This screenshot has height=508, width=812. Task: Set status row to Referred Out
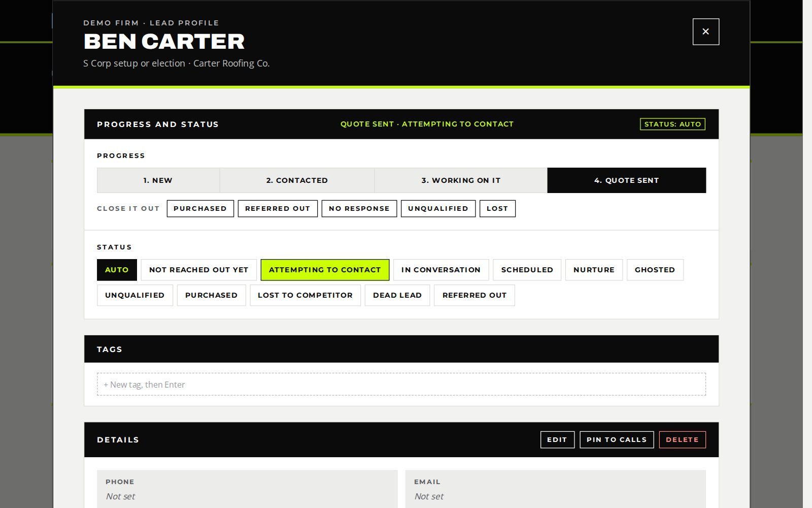click(475, 295)
